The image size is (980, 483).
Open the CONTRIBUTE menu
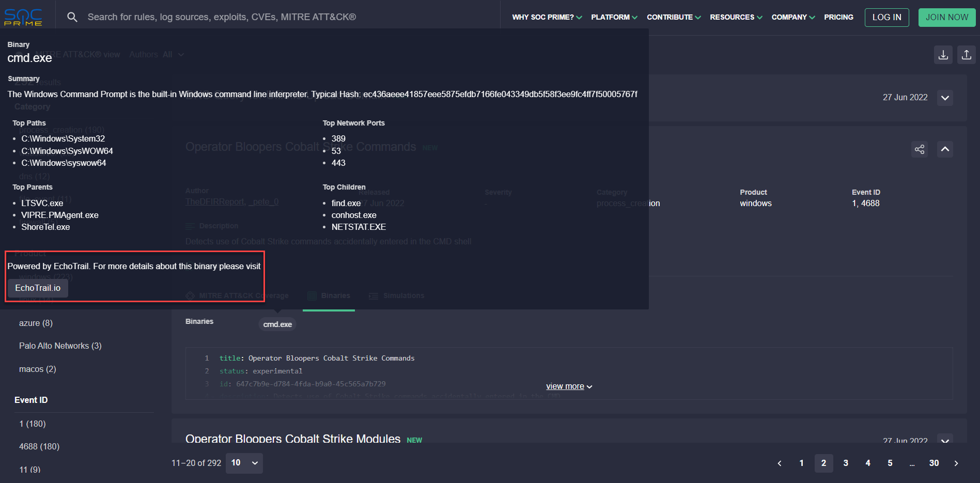click(674, 17)
